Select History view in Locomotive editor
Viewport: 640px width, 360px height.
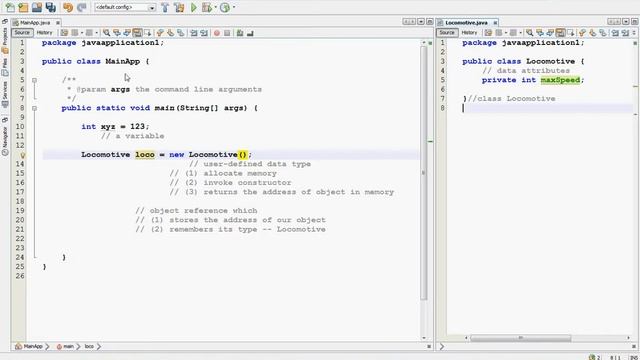(x=469, y=33)
